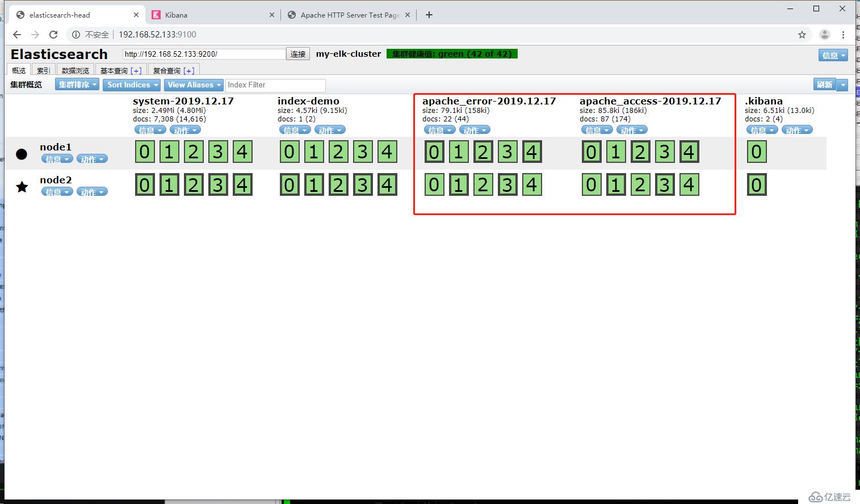Open the 动作 dropdown for index-demo
The width and height of the screenshot is (860, 504).
coord(329,130)
